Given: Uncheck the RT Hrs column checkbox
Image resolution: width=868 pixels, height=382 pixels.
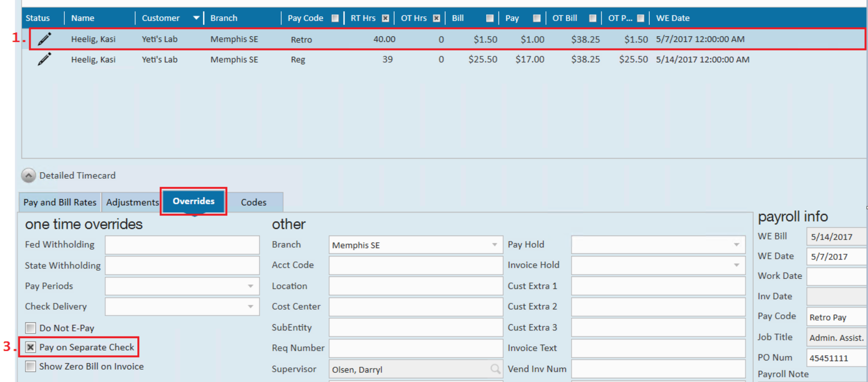Looking at the screenshot, I should point(385,18).
